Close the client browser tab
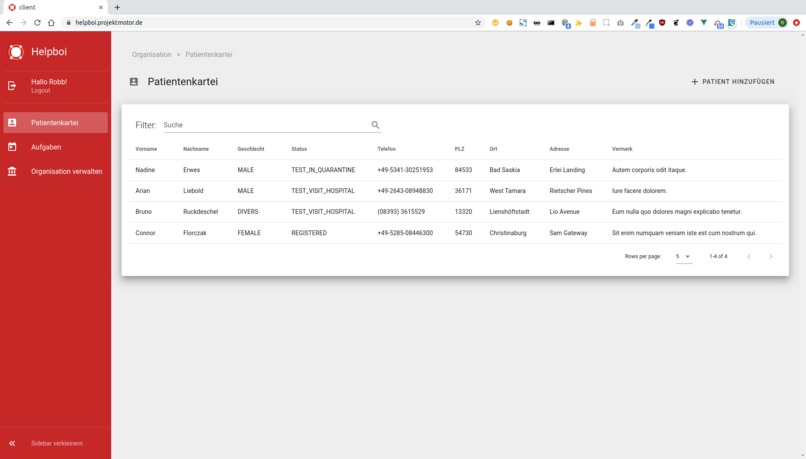Image resolution: width=806 pixels, height=459 pixels. click(101, 7)
